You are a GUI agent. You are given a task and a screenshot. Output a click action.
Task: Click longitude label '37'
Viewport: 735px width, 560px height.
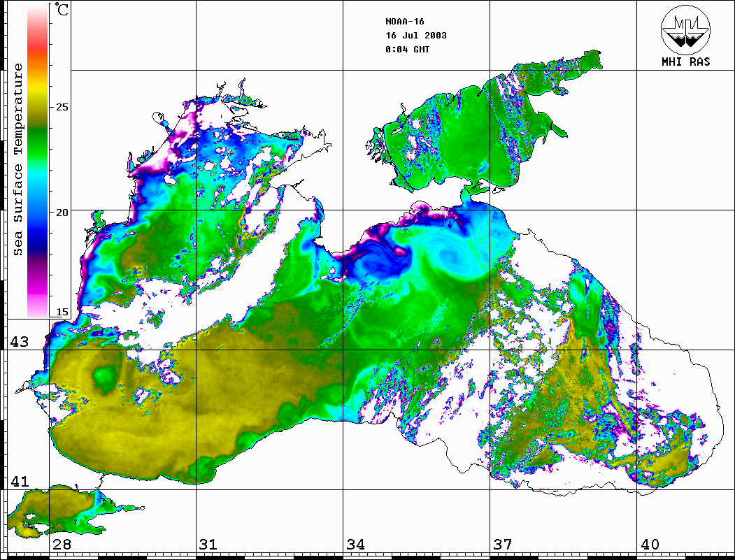click(503, 545)
